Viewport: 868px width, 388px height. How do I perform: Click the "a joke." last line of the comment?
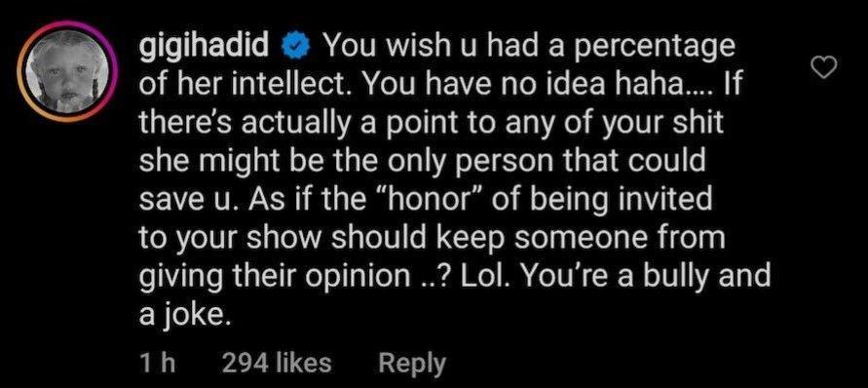click(x=184, y=314)
